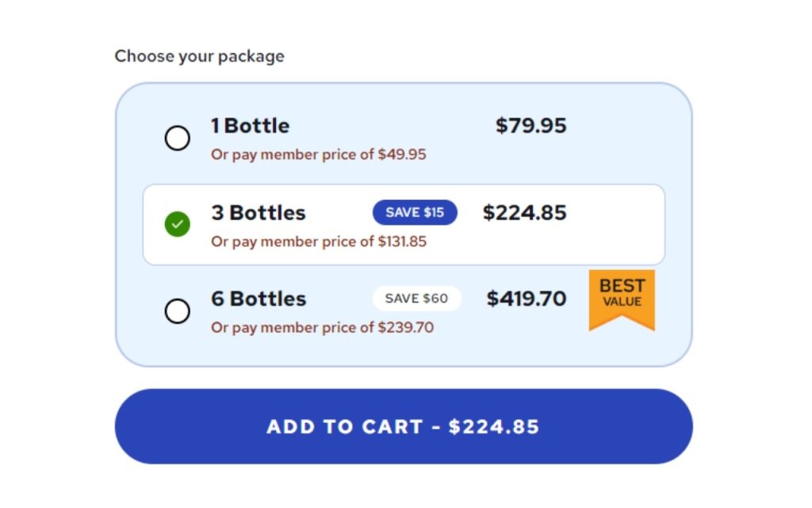Open member price of $49.95 offer

click(x=319, y=155)
